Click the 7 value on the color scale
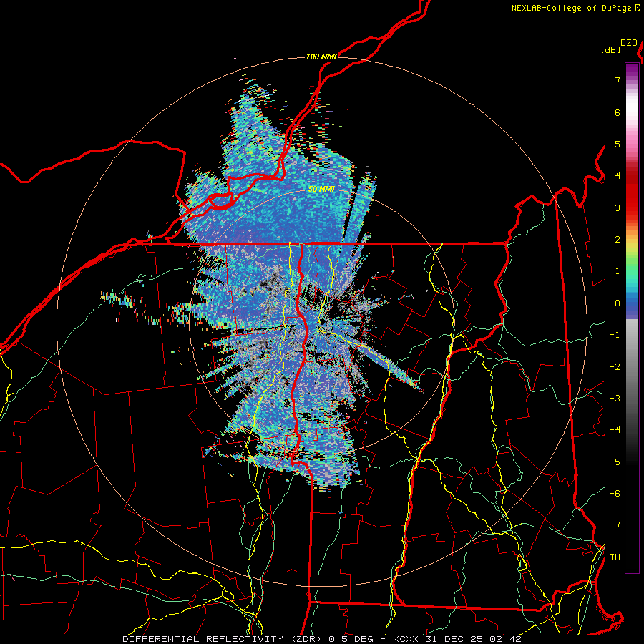The width and height of the screenshot is (644, 644). click(x=618, y=80)
